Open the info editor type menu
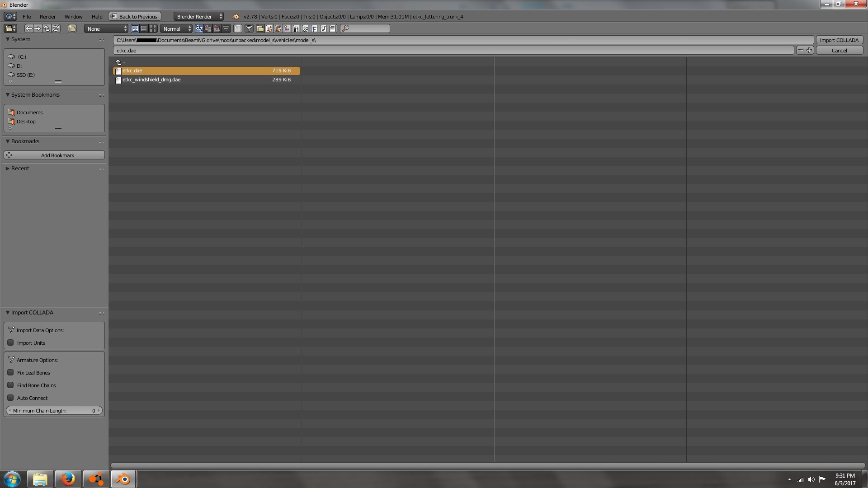 (x=10, y=16)
